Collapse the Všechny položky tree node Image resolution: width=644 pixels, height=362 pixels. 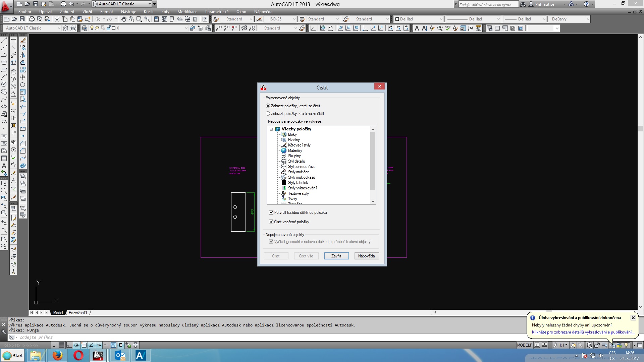coord(271,129)
